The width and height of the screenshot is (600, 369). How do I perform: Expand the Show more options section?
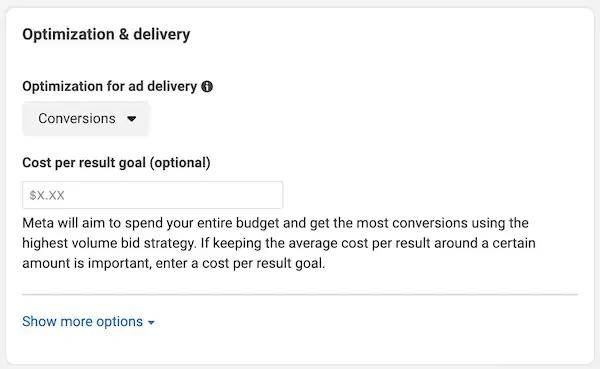(x=88, y=322)
